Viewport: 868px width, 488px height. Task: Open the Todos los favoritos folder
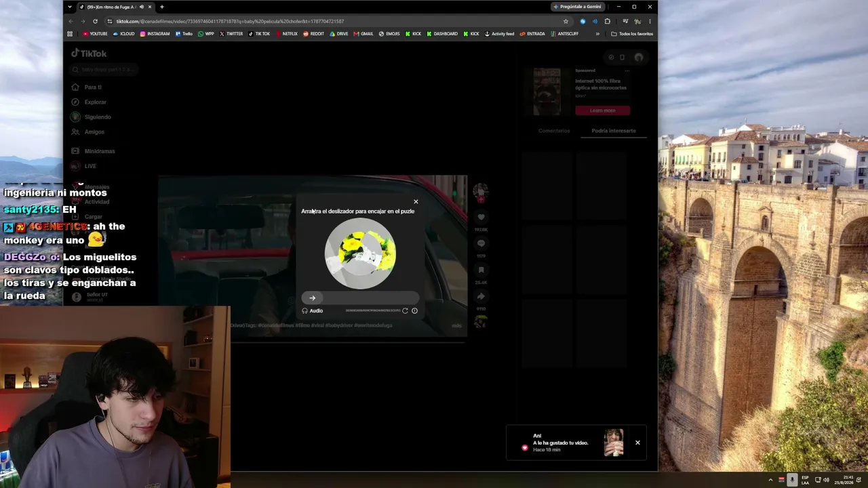632,33
